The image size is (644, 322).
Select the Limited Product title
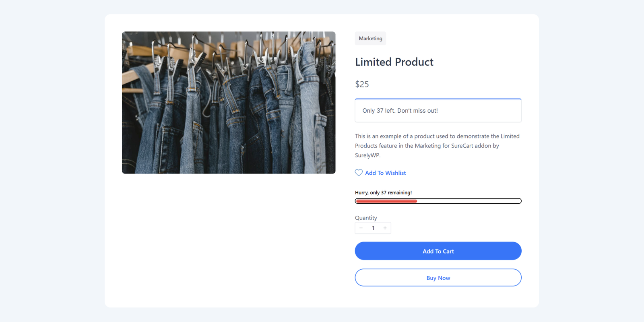(x=394, y=62)
